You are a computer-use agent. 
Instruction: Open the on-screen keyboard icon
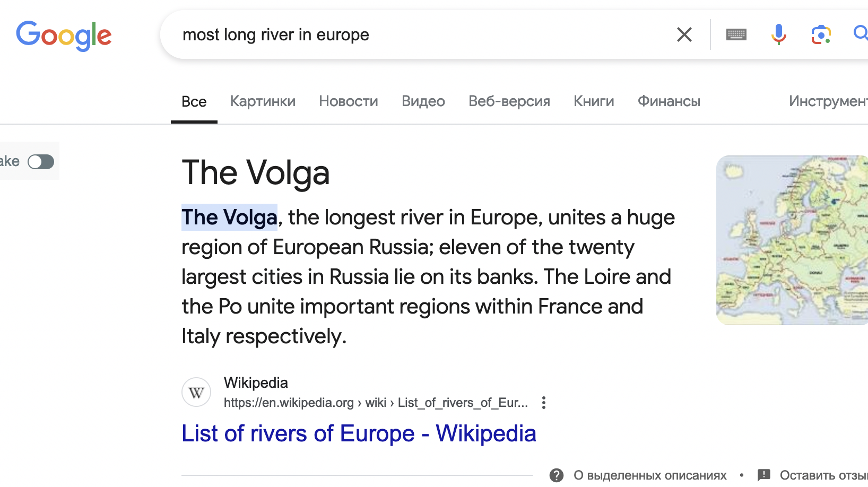736,35
